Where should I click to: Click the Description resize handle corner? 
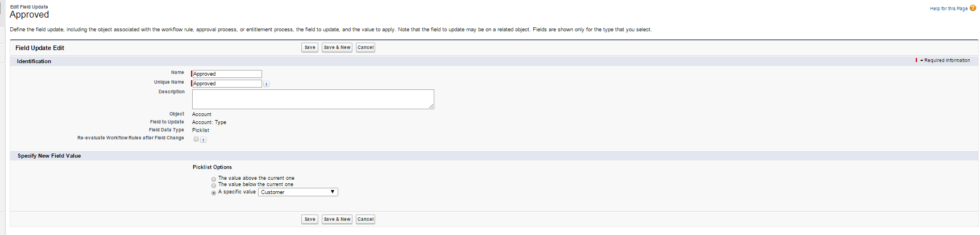431,106
